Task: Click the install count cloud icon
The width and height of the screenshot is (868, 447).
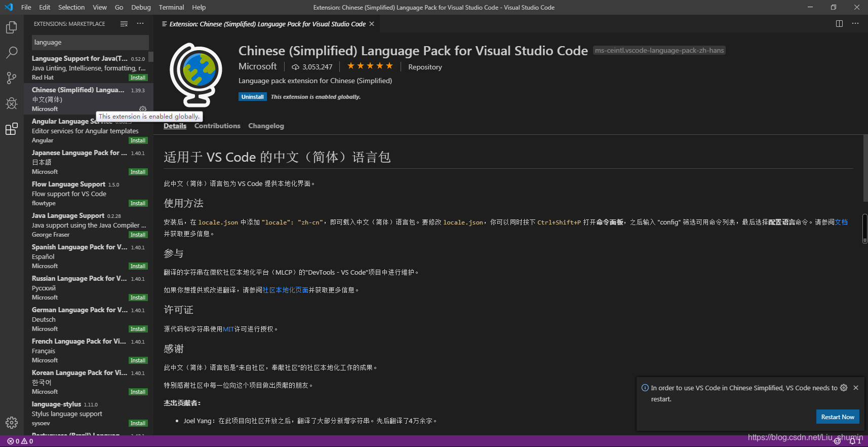Action: tap(295, 67)
